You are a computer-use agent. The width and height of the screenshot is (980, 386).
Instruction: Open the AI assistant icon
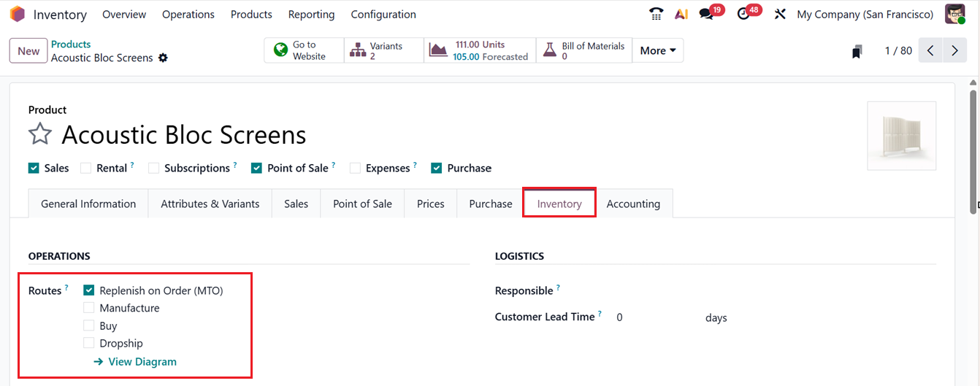(x=681, y=14)
